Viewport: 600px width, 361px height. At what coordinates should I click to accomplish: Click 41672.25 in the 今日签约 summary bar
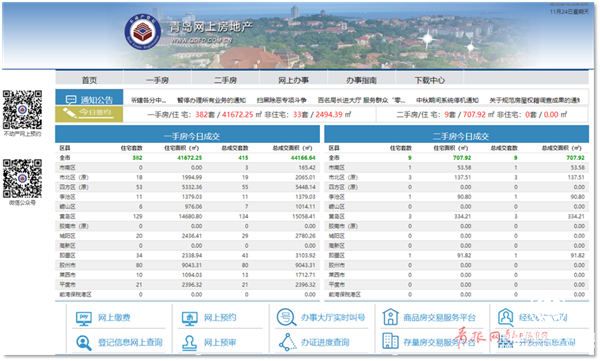coord(237,114)
